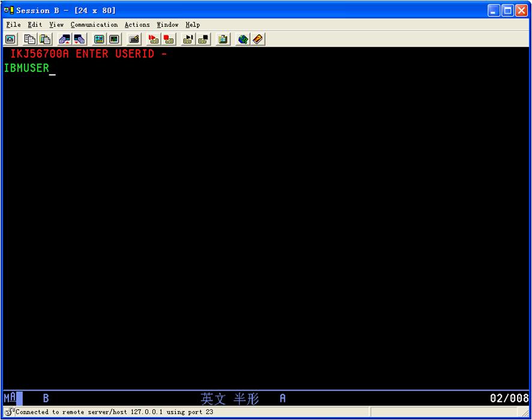Click the session icon in the title bar
The width and height of the screenshot is (532, 420).
[x=8, y=10]
